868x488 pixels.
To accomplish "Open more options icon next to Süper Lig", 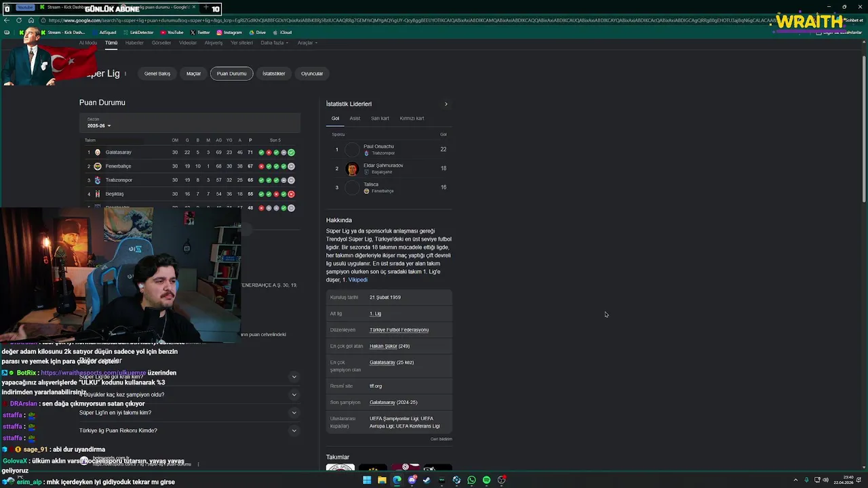I will 125,74.
